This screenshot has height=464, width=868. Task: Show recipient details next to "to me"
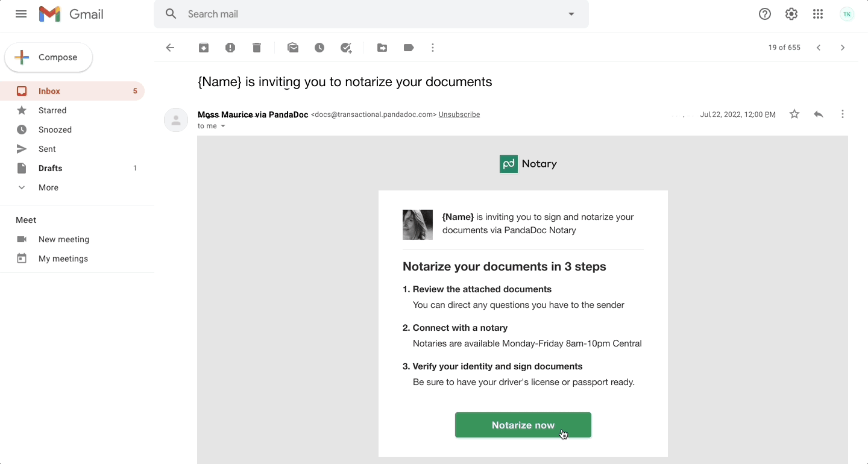pos(223,127)
